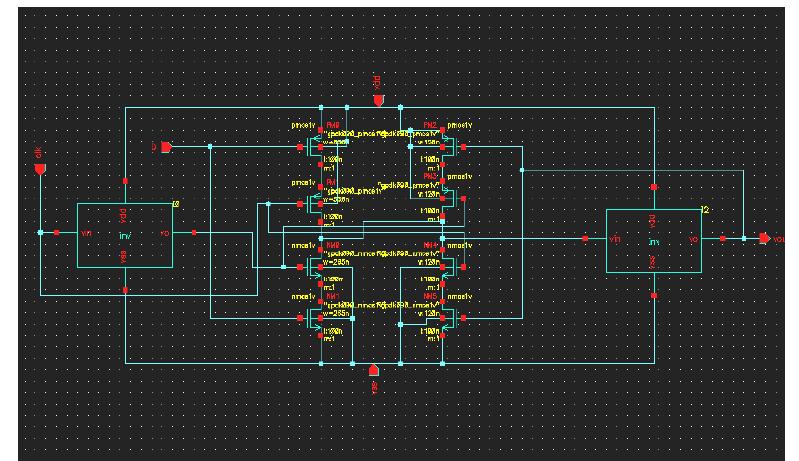Select the left inverter block I0
Screen dimensions: 799x461
125,235
